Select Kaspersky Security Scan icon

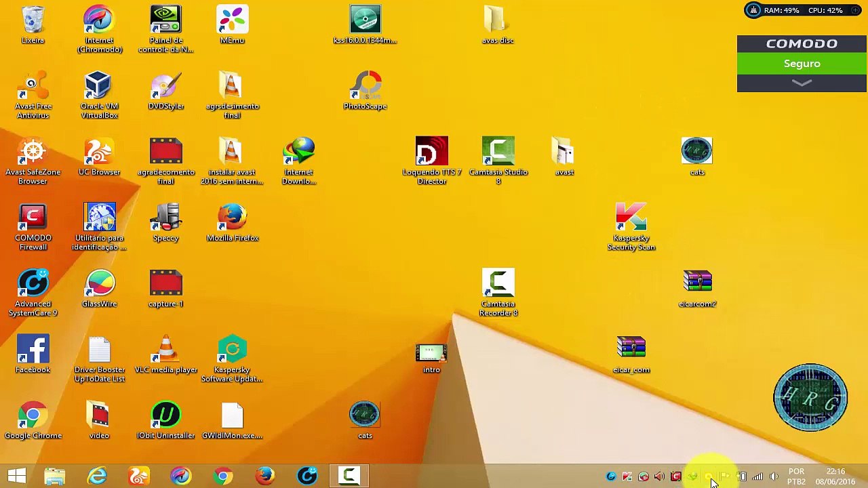coord(631,227)
